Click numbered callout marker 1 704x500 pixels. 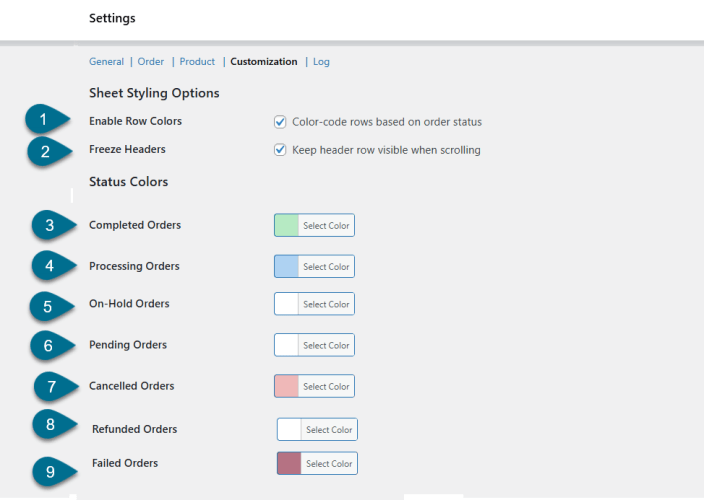point(43,121)
